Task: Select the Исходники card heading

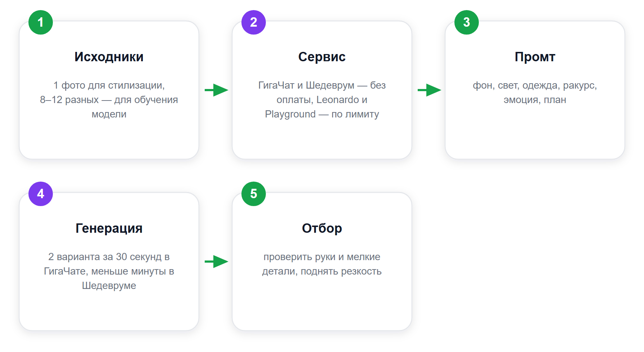Action: (x=109, y=57)
